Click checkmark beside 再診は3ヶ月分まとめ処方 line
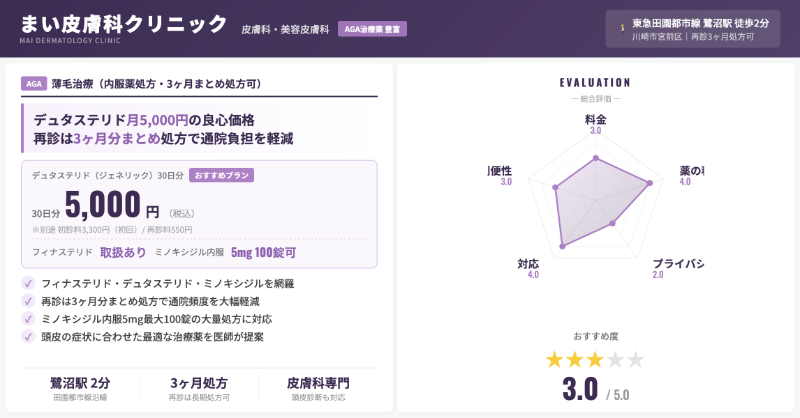800x418 pixels. point(28,301)
